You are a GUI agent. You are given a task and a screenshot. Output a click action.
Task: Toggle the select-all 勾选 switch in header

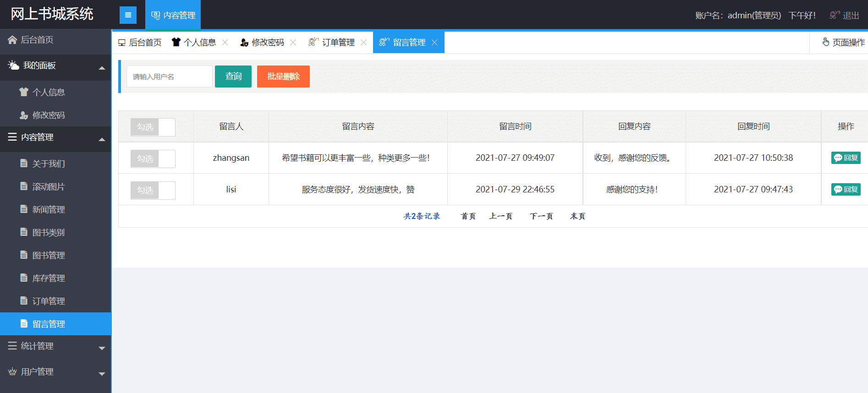(153, 127)
